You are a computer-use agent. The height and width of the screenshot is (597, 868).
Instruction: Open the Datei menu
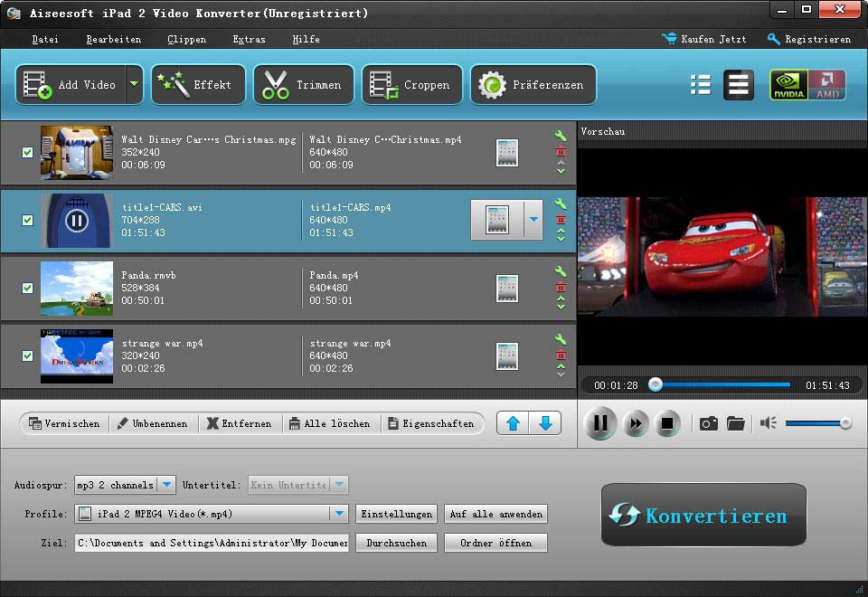(45, 39)
